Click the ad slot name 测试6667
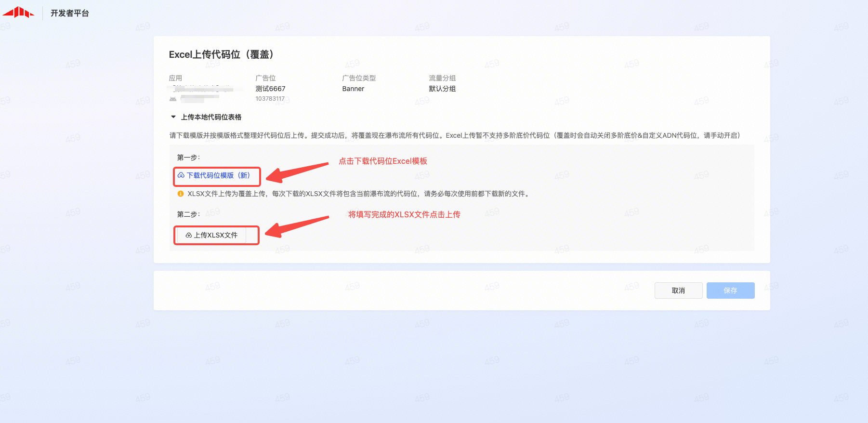This screenshot has height=423, width=868. click(270, 89)
